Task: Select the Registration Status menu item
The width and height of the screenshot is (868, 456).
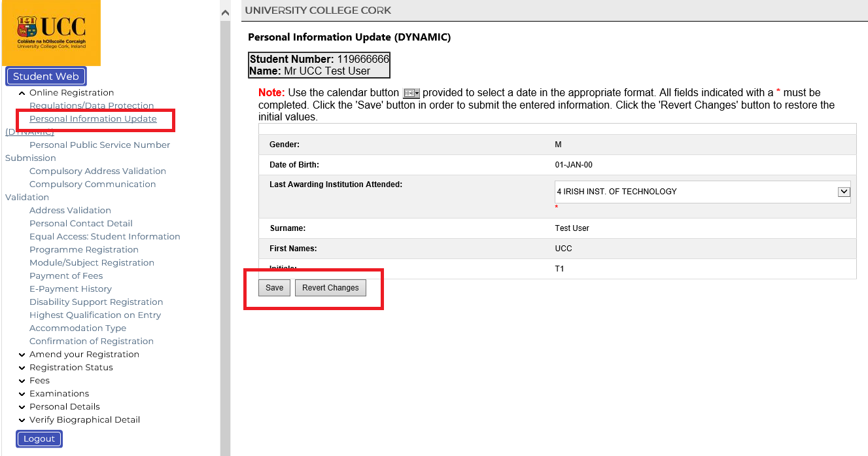Action: (x=71, y=368)
